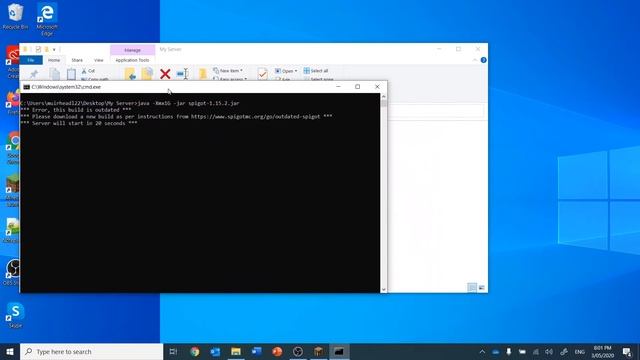This screenshot has height=360, width=640.
Task: Open Task View on the taskbar
Action: click(x=173, y=351)
